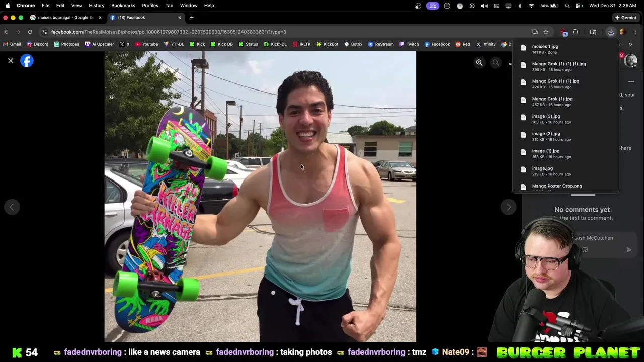Open download image (1).jpg

[x=566, y=154]
